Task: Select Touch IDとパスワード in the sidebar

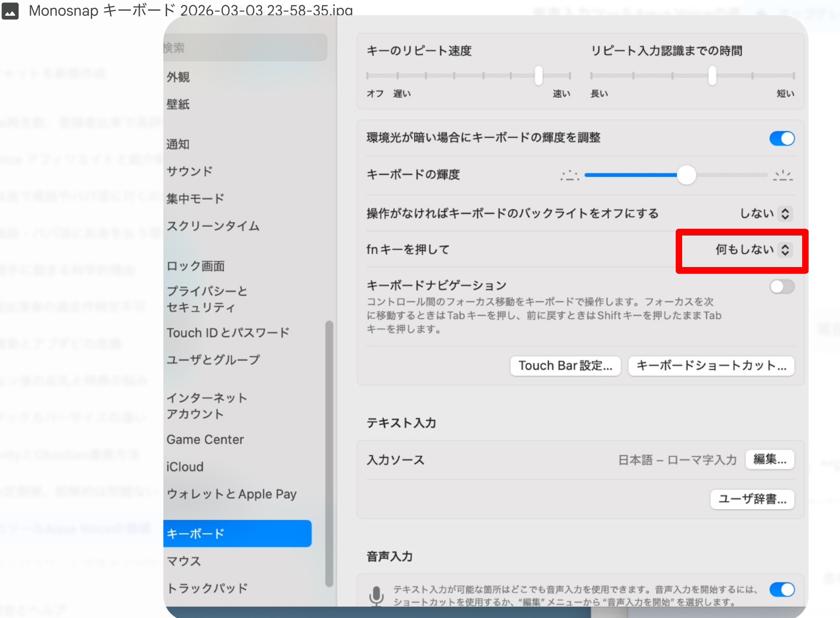Action: click(x=228, y=333)
